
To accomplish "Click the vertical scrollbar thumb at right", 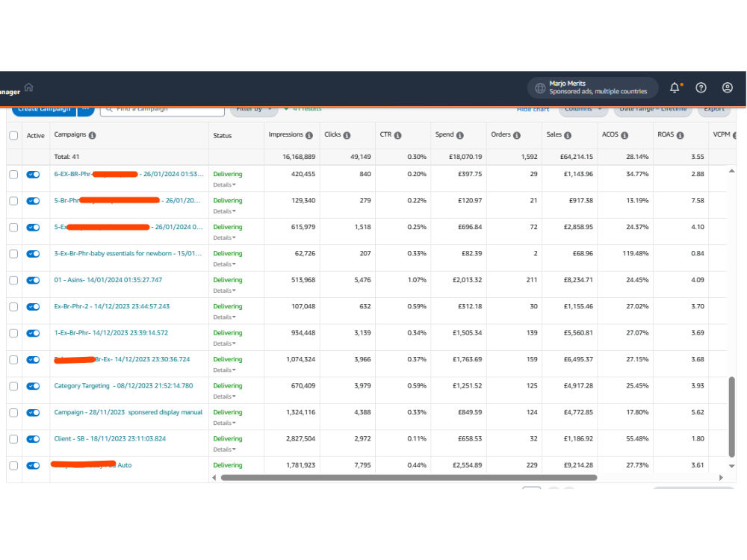I will click(x=732, y=417).
